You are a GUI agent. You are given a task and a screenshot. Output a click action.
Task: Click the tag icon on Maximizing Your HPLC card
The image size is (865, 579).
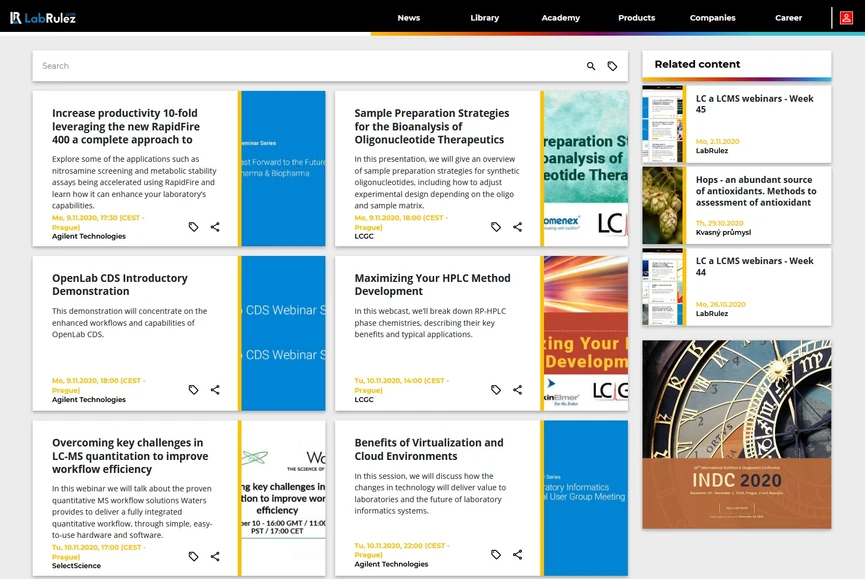495,389
